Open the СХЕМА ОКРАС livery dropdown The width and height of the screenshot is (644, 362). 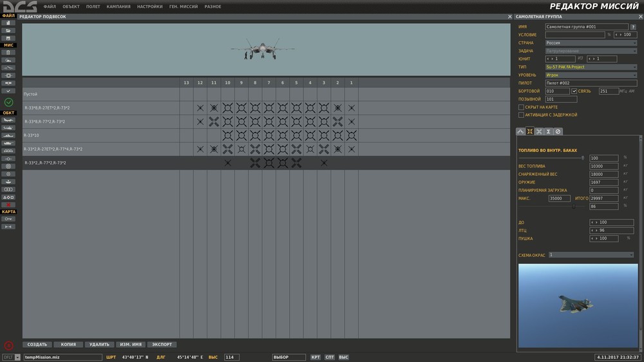coord(591,255)
